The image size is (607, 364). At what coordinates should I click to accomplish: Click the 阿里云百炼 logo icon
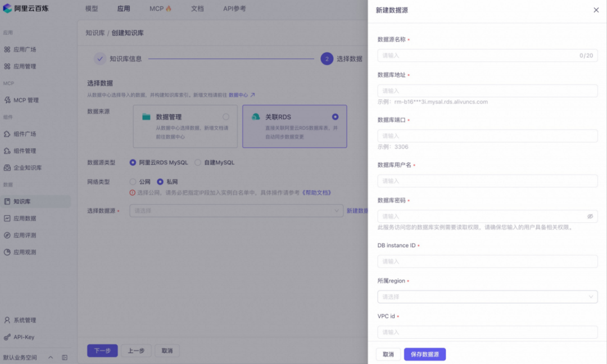coord(7,8)
